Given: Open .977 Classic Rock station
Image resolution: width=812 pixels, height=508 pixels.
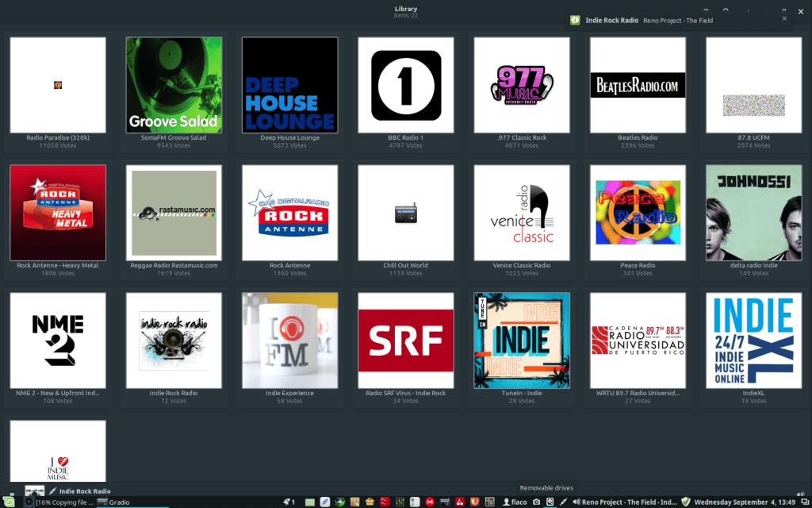Looking at the screenshot, I should (x=521, y=85).
